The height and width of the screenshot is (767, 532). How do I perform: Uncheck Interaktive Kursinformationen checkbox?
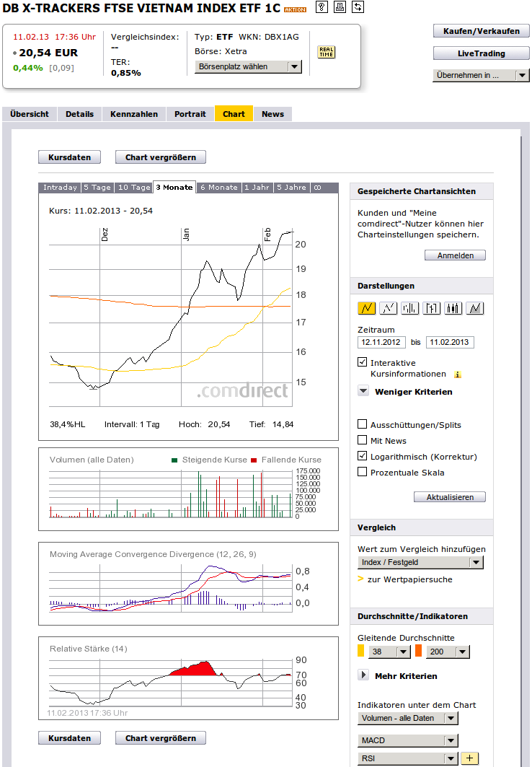(362, 362)
